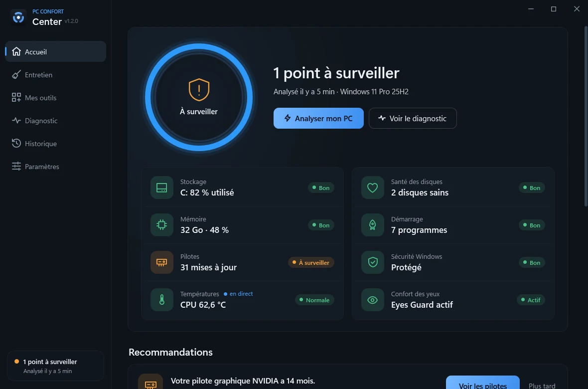This screenshot has height=389, width=588.
Task: Click the '2 disques sains' text
Action: pos(420,193)
